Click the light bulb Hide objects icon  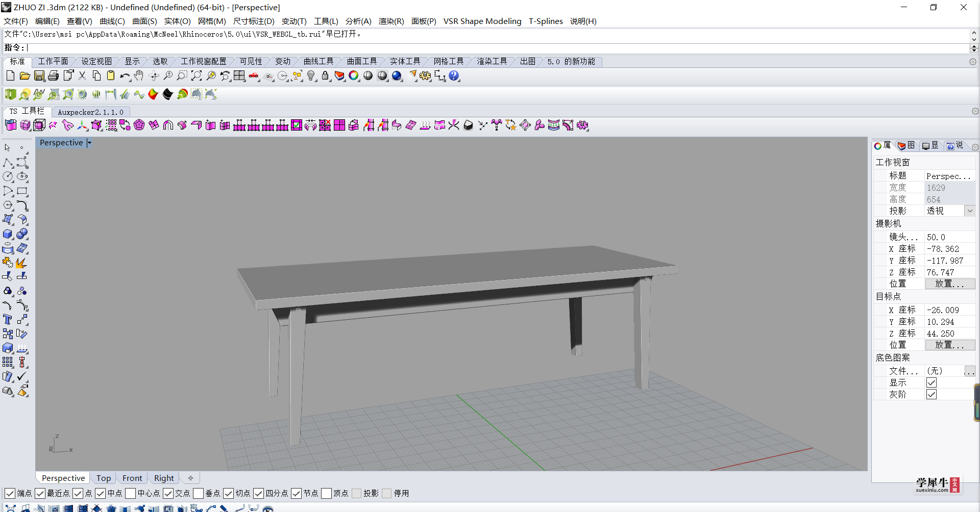coord(311,76)
